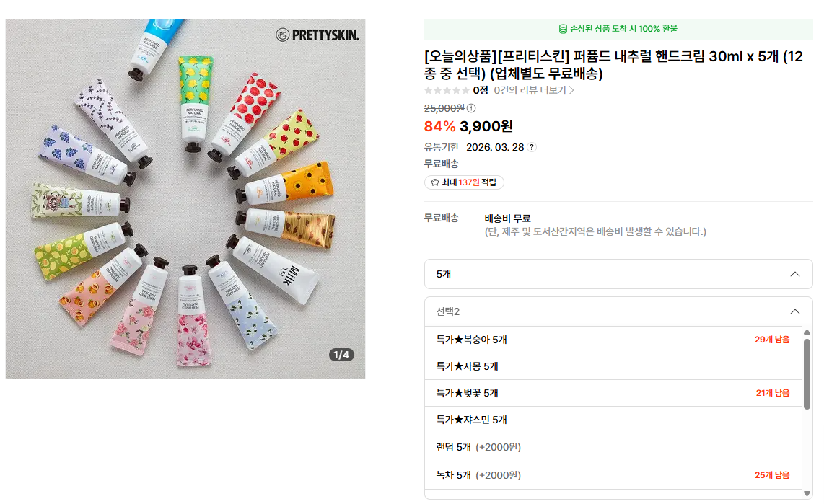This screenshot has height=504, width=824.
Task: Click the PRETTYSKIN brand logo on image
Action: [x=317, y=35]
